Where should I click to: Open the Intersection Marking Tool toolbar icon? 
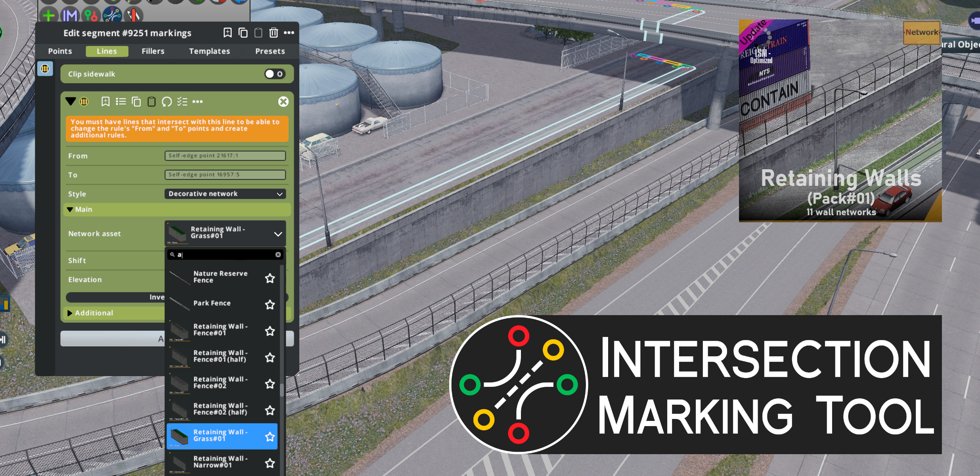coord(113,16)
